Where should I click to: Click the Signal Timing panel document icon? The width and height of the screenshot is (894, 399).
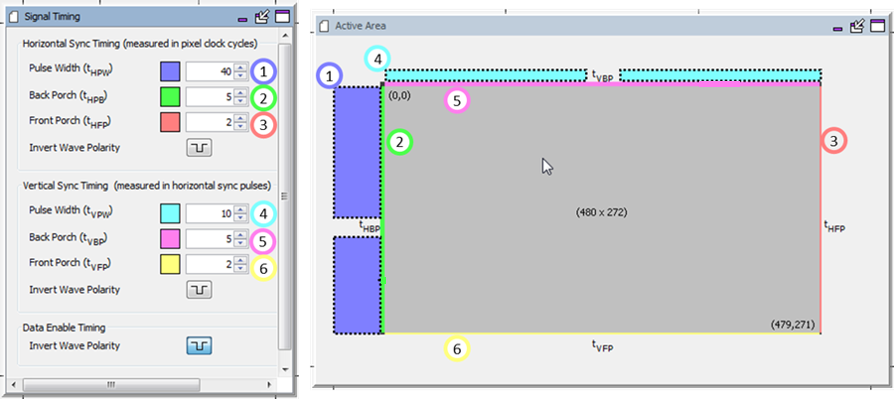click(x=15, y=17)
